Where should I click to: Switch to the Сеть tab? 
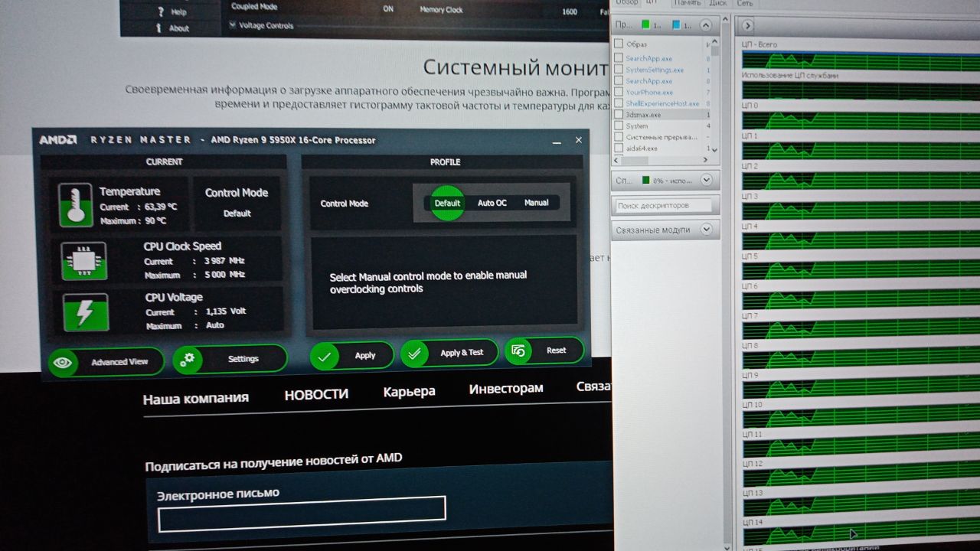point(744,3)
